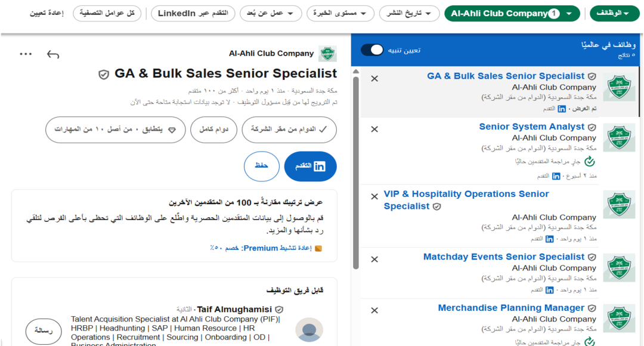644x346 pixels.
Task: Open the date posted filter dropdown
Action: click(408, 13)
